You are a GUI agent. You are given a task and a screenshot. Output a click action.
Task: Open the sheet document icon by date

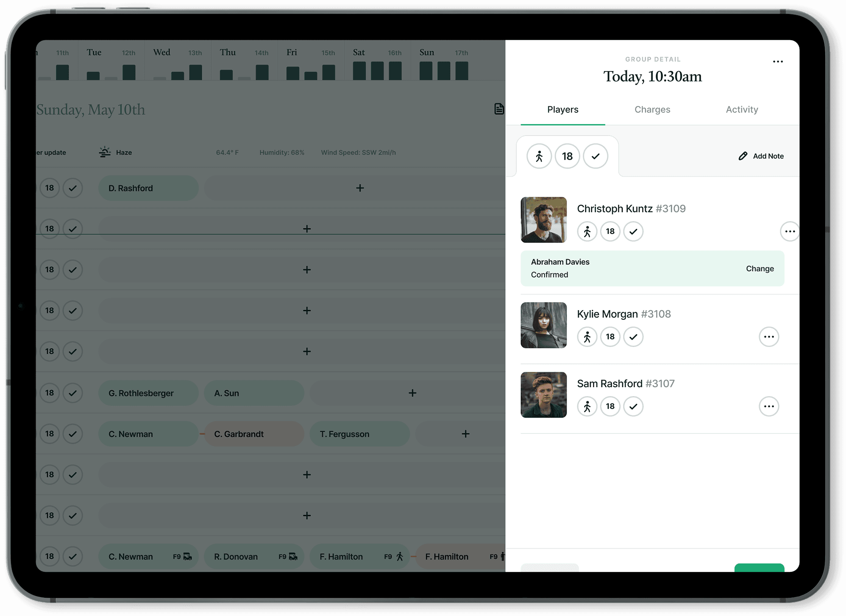(499, 109)
